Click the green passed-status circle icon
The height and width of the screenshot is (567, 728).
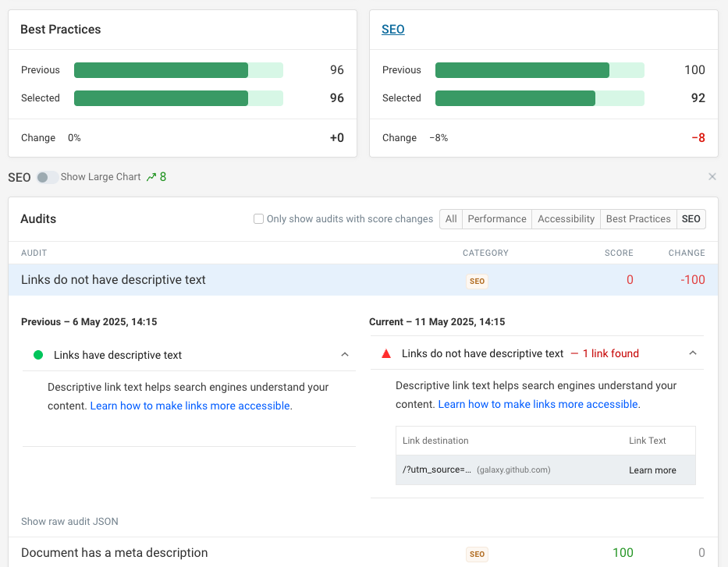39,355
